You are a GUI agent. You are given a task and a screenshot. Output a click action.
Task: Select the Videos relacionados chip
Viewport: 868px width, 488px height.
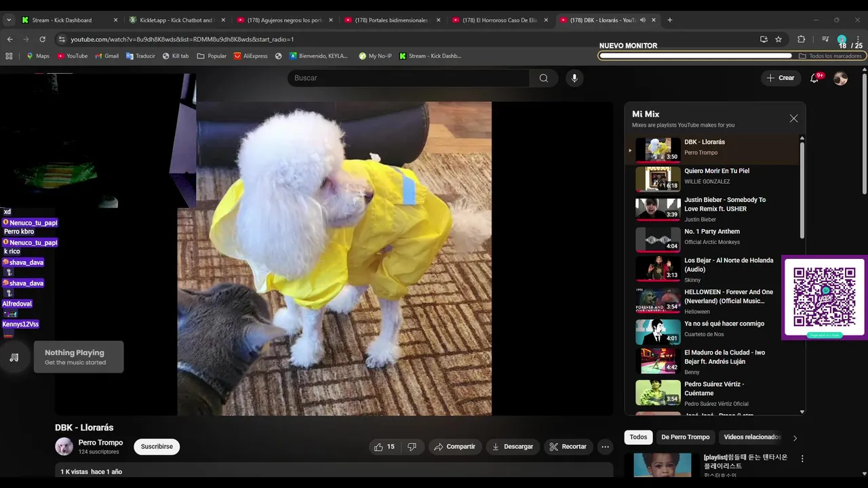[752, 437]
